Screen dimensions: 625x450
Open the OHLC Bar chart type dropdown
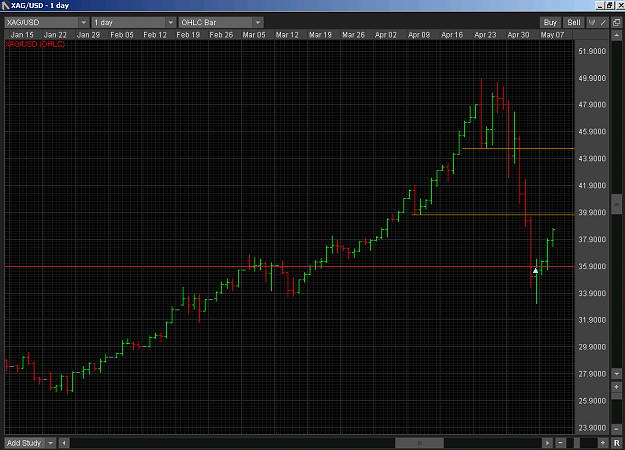click(x=257, y=22)
